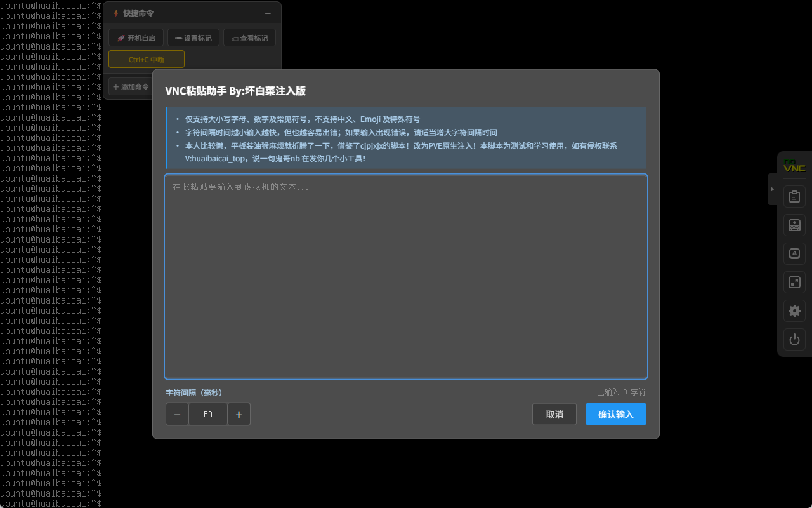Image resolution: width=812 pixels, height=508 pixels.
Task: Open the noVNC clipboard panel
Action: [x=794, y=197]
